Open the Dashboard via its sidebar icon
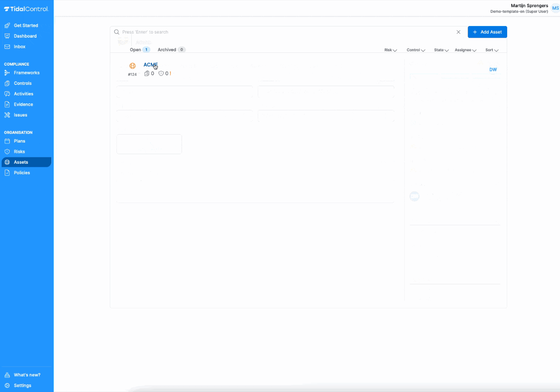This screenshot has height=392, width=560. pos(7,36)
